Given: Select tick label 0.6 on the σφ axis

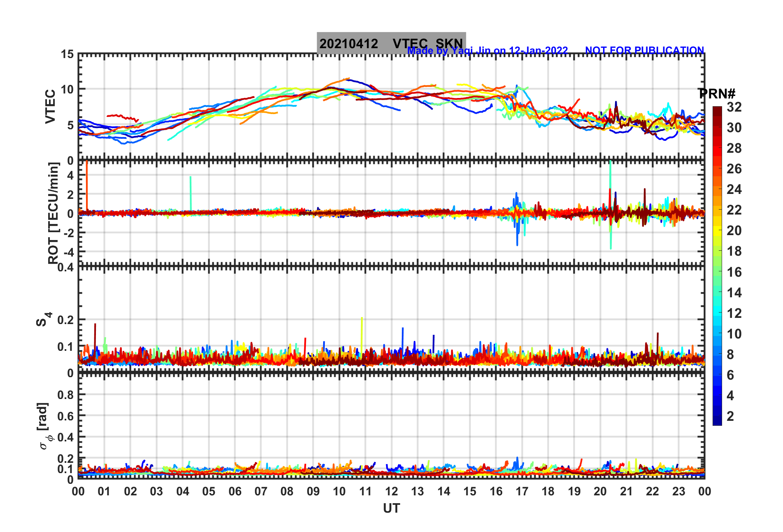Looking at the screenshot, I should click(x=66, y=416).
